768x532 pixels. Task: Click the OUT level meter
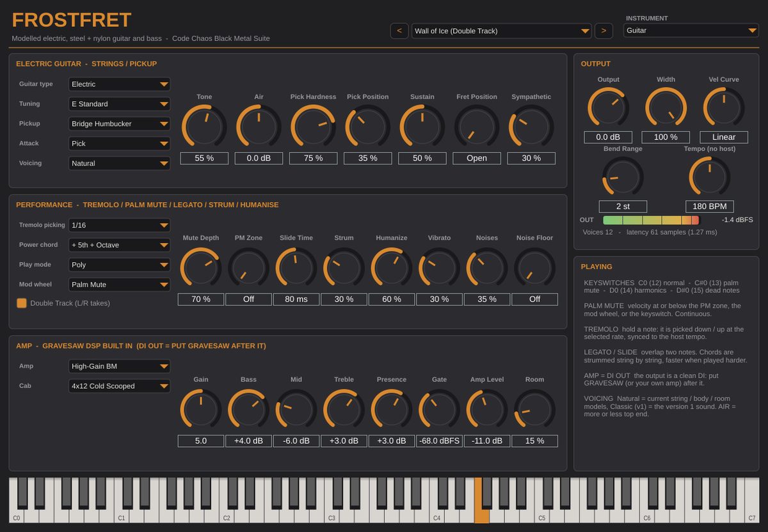(651, 220)
